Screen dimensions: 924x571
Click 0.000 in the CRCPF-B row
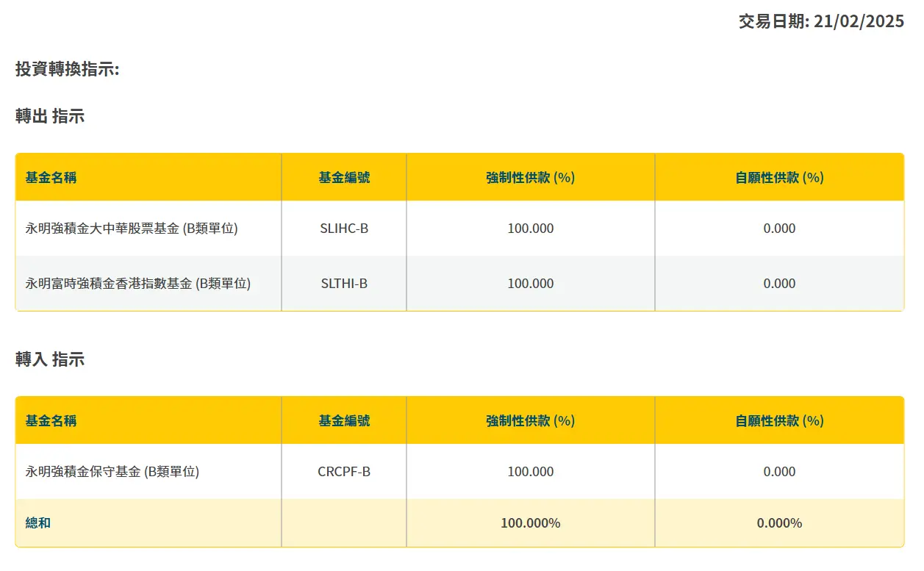pos(779,472)
